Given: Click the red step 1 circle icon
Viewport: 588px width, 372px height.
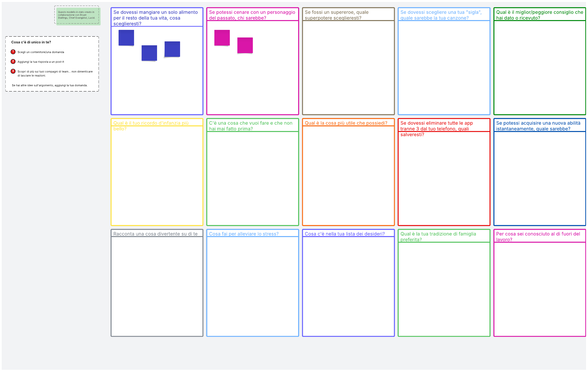Looking at the screenshot, I should [x=13, y=52].
